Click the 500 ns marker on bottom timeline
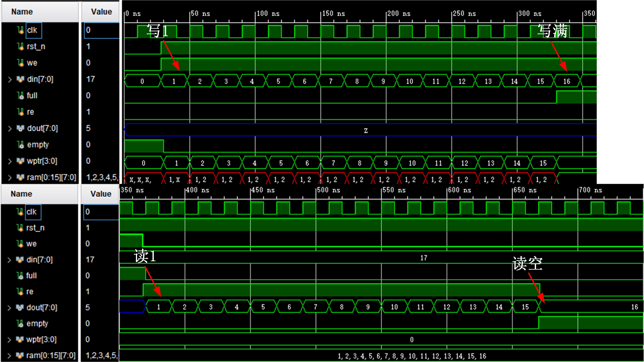This screenshot has width=644, height=362. (328, 190)
